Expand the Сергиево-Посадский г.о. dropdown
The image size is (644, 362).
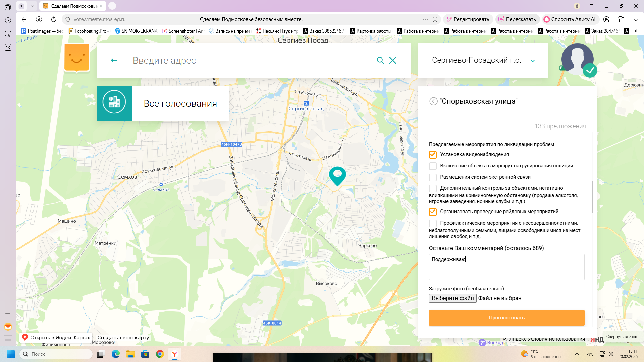[x=533, y=61]
